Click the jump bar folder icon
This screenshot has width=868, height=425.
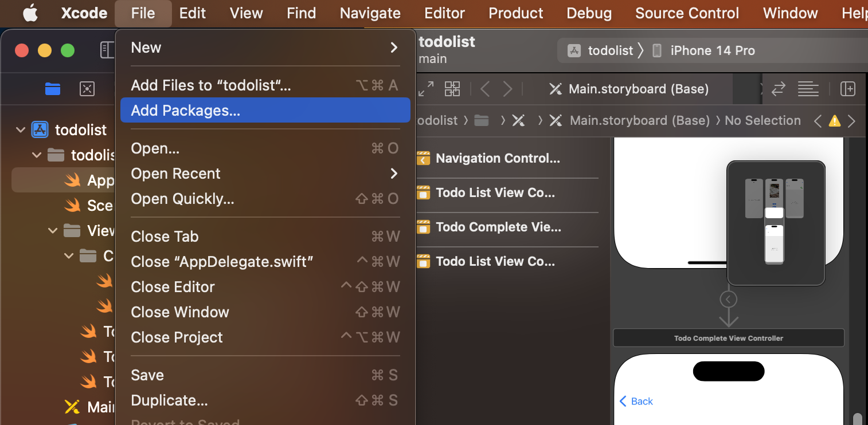pos(482,120)
